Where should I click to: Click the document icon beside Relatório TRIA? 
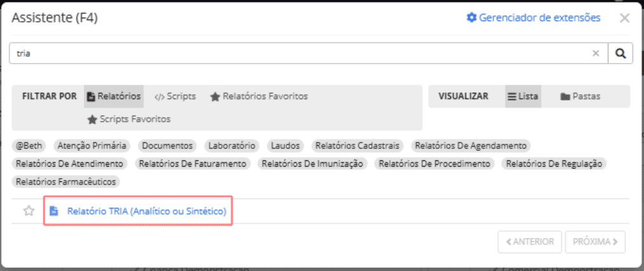[x=54, y=211]
